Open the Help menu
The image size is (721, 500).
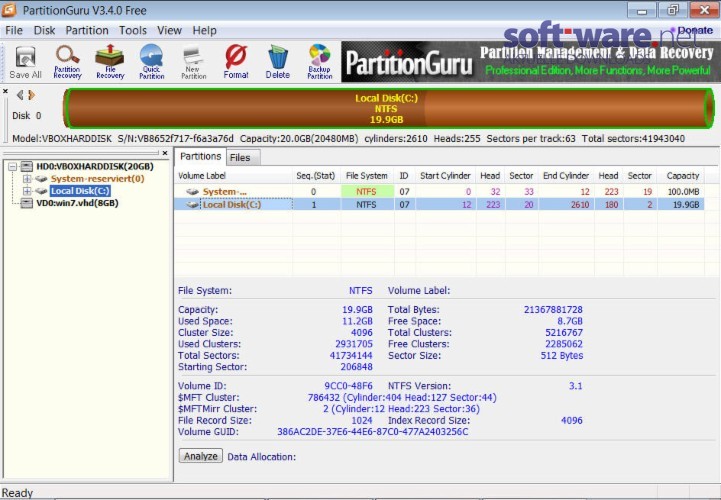pos(204,30)
